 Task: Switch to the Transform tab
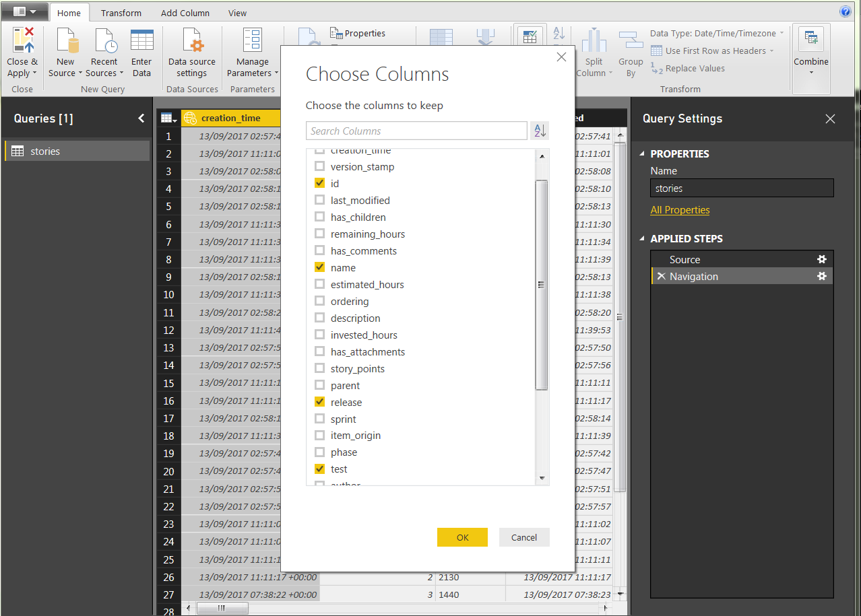tap(121, 13)
